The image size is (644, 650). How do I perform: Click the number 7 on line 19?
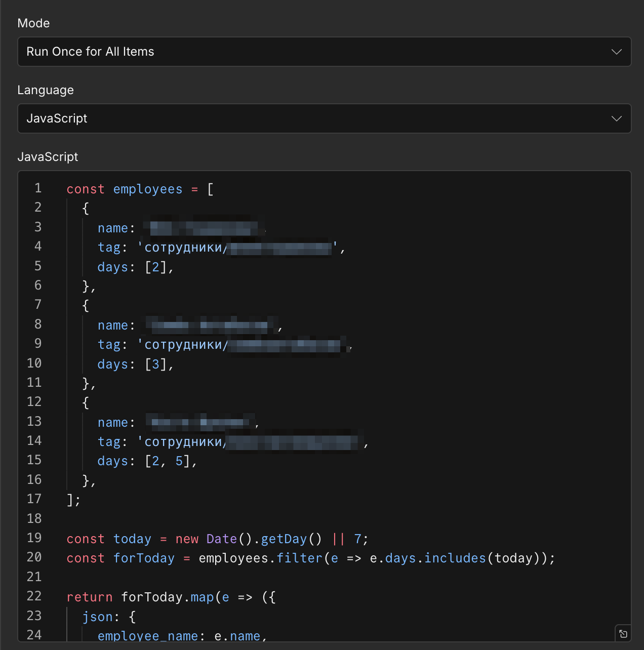[x=357, y=539]
